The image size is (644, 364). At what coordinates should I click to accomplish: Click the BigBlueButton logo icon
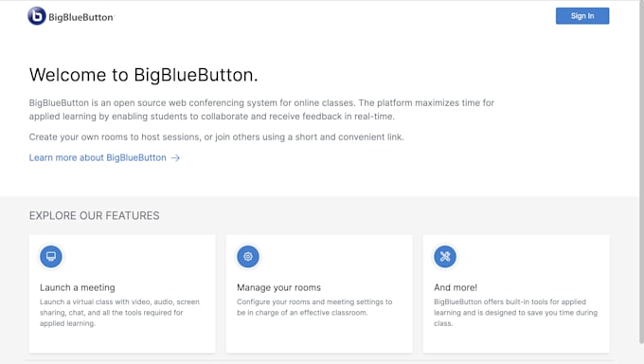pos(37,16)
